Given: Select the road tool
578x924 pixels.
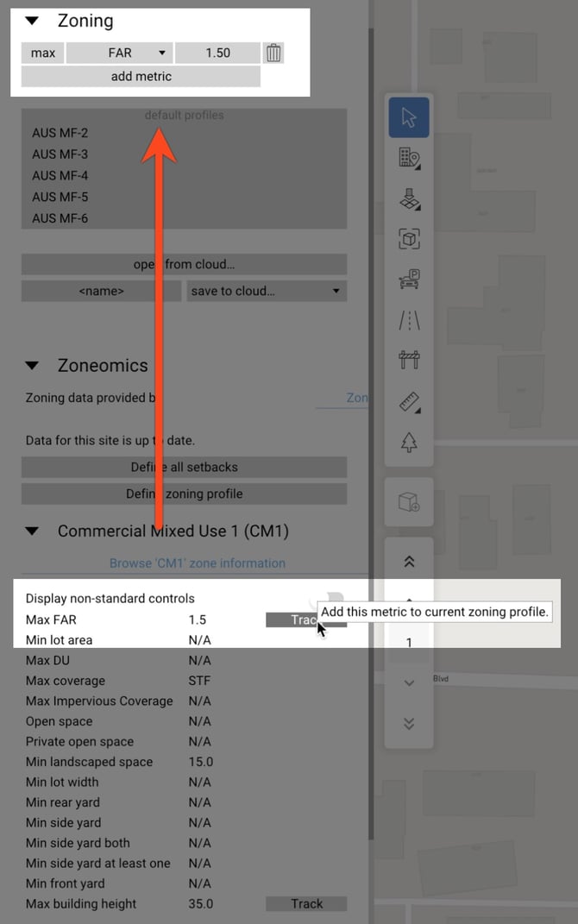Looking at the screenshot, I should tap(409, 318).
